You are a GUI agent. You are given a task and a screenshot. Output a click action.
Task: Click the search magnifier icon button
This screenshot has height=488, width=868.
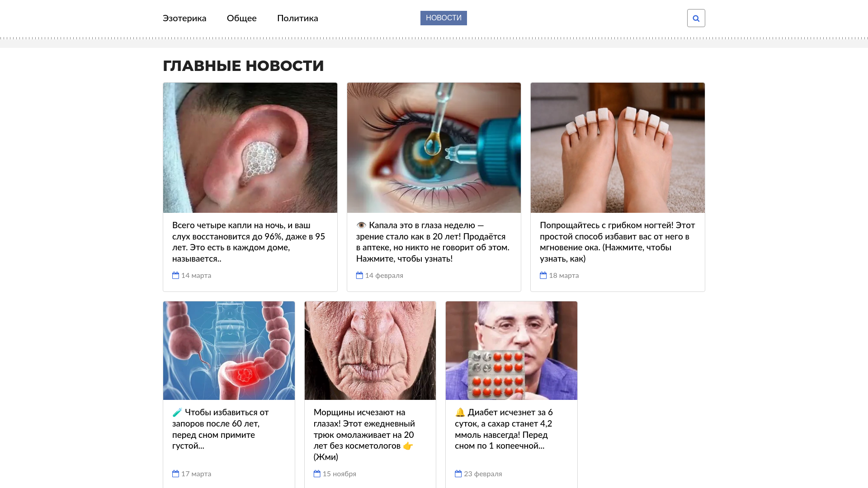(x=696, y=18)
